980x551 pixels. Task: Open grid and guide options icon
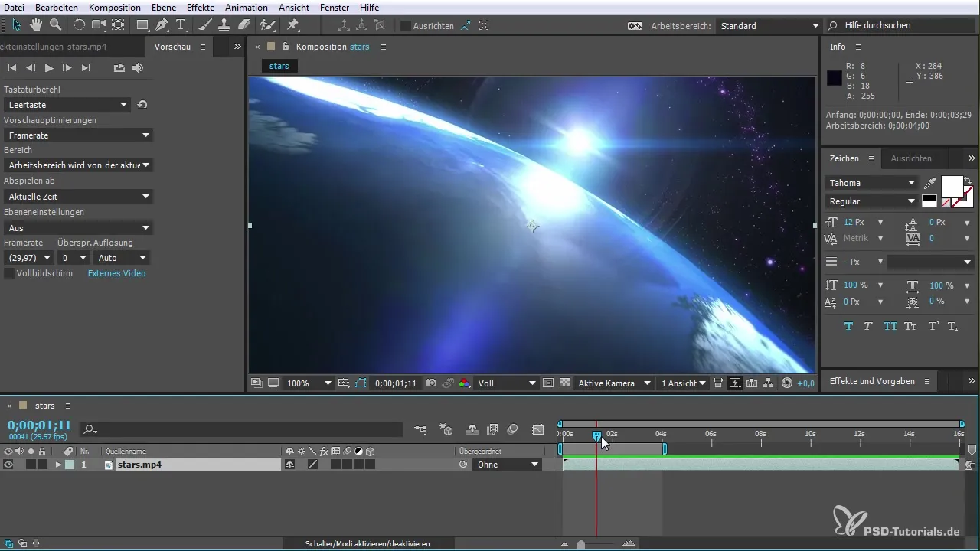click(x=343, y=383)
